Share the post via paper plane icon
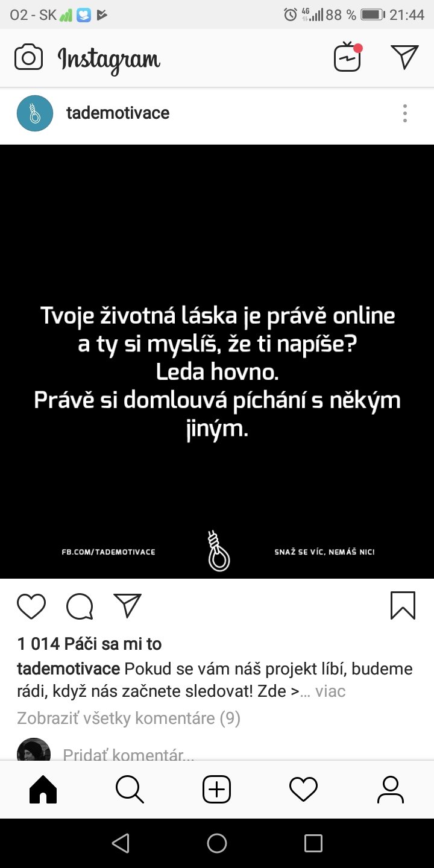The image size is (434, 868). click(127, 606)
